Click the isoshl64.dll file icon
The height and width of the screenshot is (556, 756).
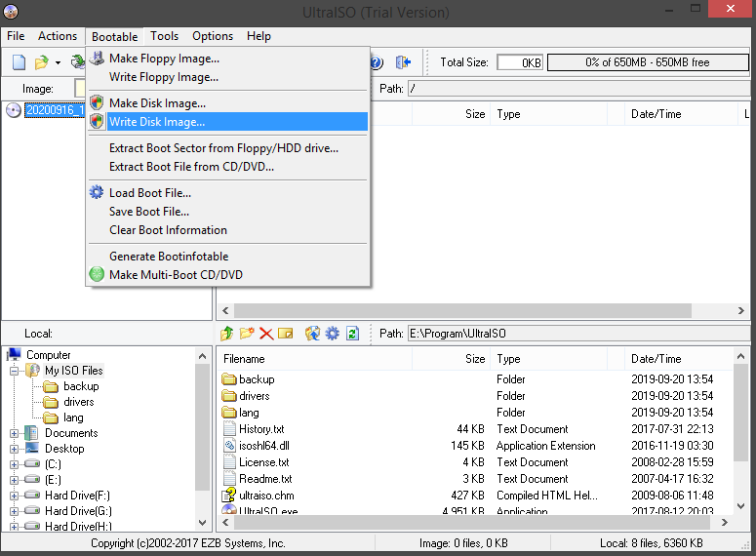point(229,446)
